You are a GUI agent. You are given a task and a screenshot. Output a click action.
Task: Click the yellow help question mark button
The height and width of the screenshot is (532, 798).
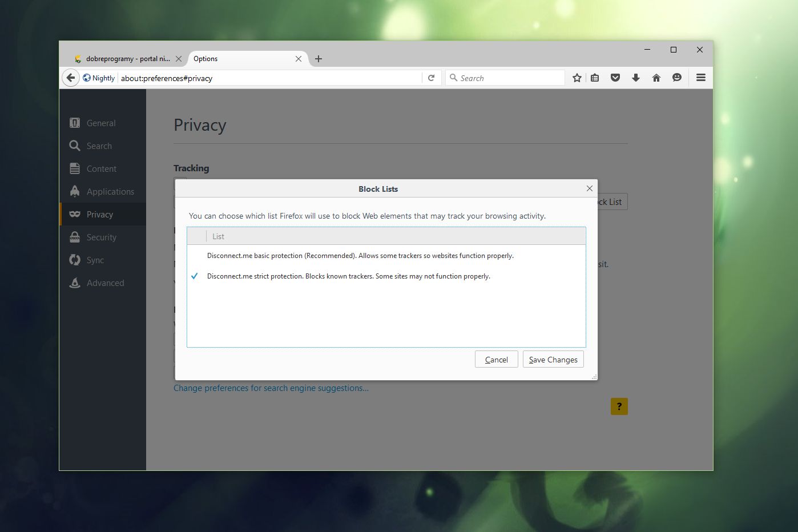point(619,406)
